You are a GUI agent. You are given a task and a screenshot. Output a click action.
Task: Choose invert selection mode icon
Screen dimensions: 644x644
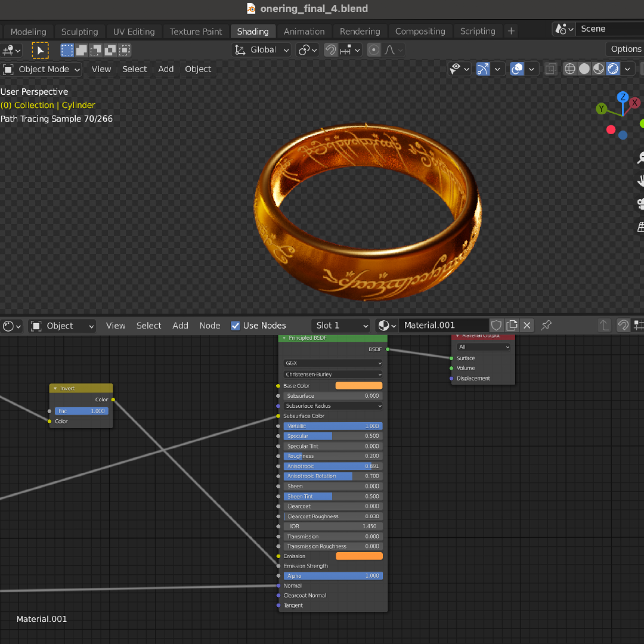[x=110, y=50]
